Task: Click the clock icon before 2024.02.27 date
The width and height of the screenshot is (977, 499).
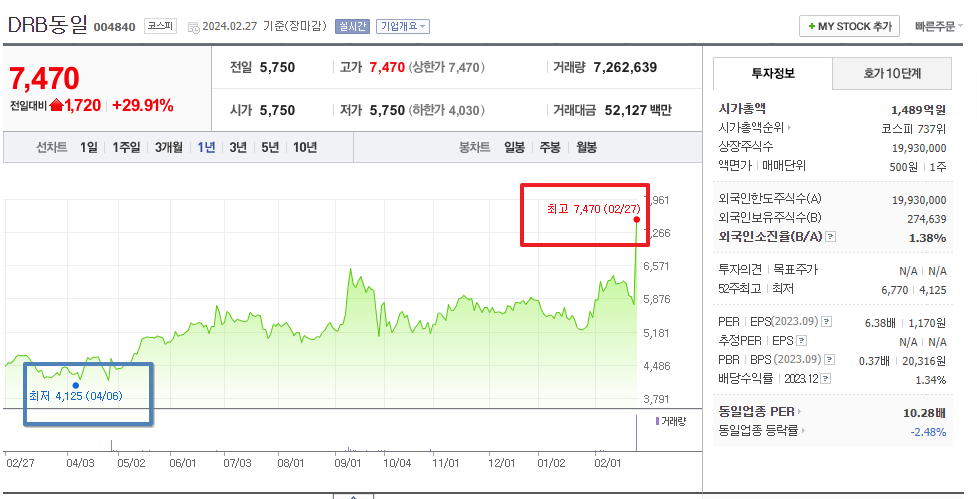Action: (194, 27)
